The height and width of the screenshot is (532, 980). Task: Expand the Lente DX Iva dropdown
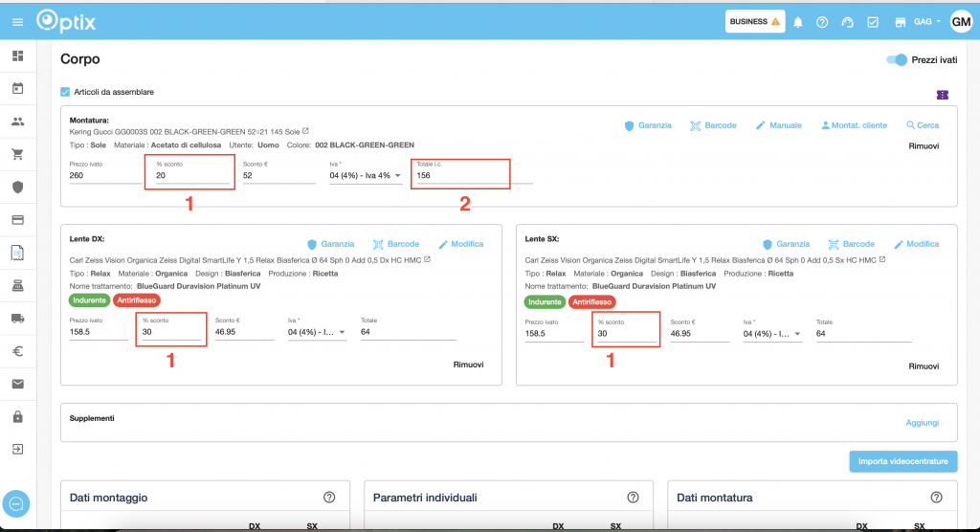click(317, 333)
